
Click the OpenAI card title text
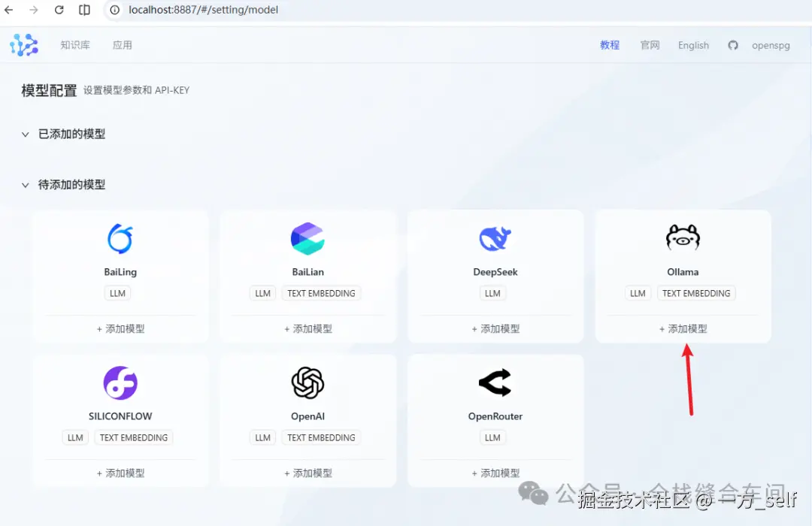[308, 416]
